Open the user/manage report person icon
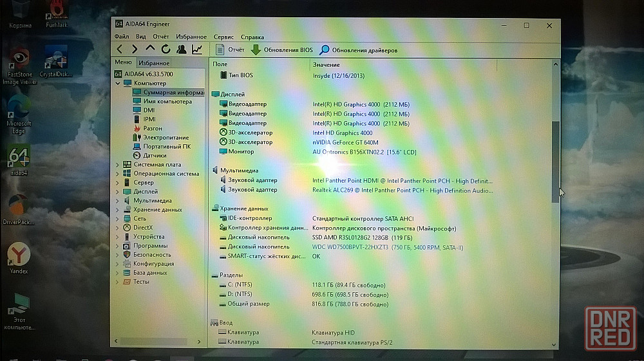Screen dimensions: 644x361 pos(181,50)
